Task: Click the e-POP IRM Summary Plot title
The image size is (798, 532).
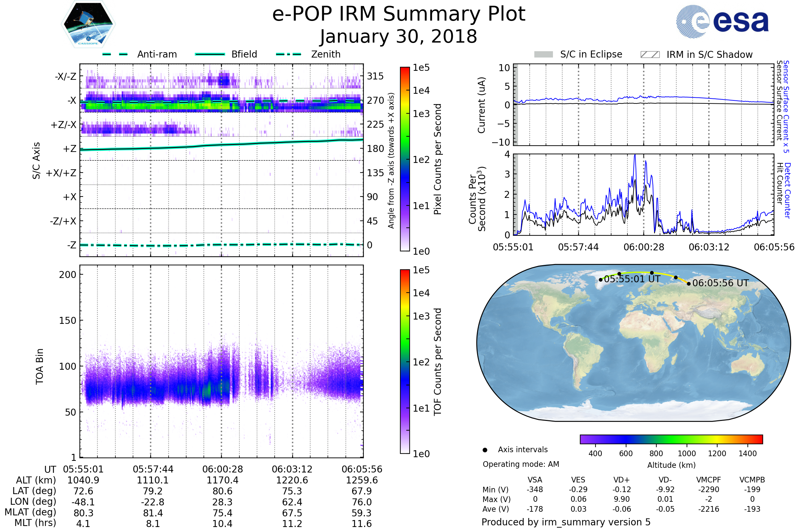Action: (x=399, y=14)
